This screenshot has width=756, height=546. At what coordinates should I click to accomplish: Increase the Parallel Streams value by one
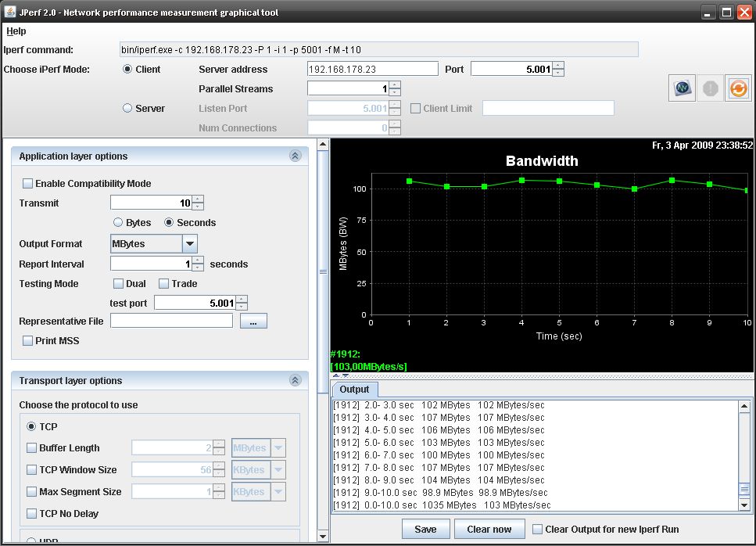395,85
